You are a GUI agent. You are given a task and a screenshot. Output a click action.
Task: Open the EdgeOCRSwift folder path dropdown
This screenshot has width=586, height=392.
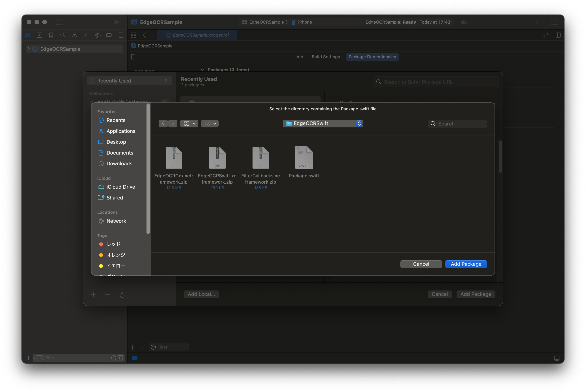[323, 124]
